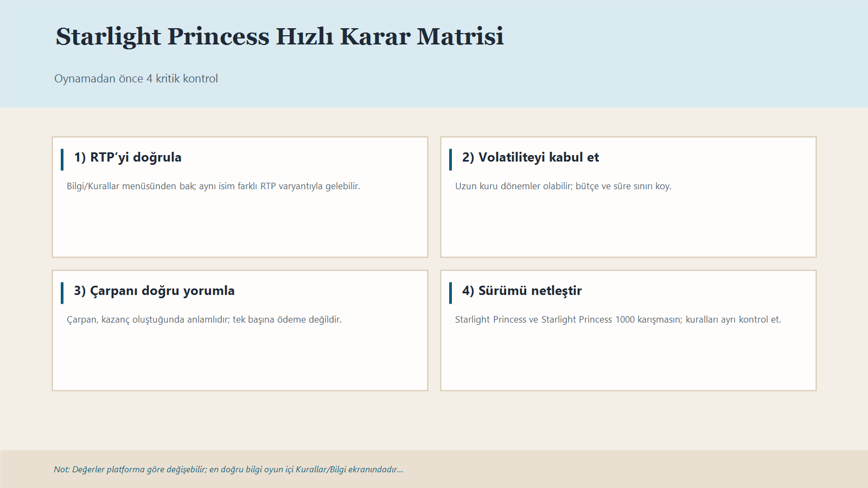The image size is (868, 488).
Task: Click the teal accent bar beside 'Çarpanı doğru yorumla'
Action: [x=62, y=290]
